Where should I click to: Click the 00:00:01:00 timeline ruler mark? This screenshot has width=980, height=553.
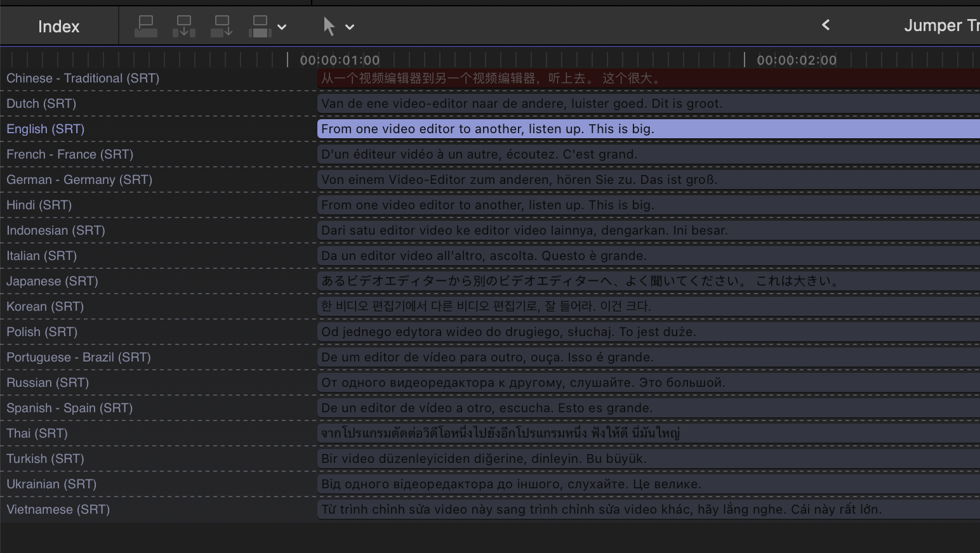point(340,60)
